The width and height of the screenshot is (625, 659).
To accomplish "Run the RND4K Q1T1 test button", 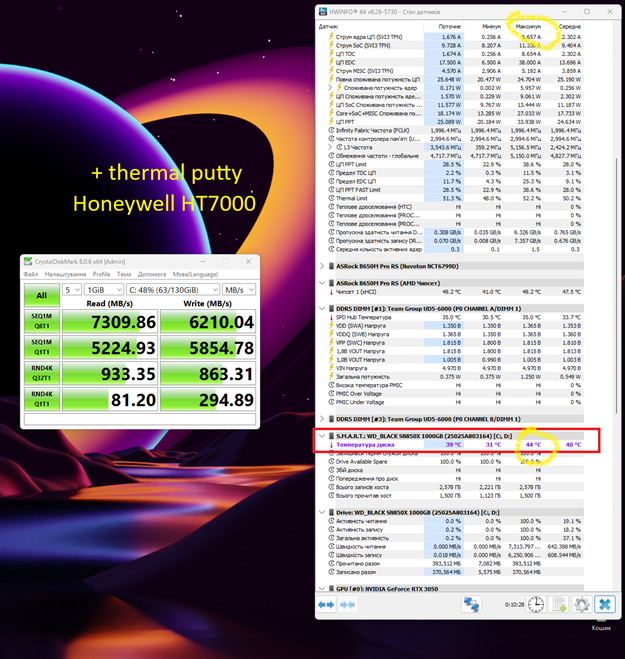I will [x=42, y=399].
